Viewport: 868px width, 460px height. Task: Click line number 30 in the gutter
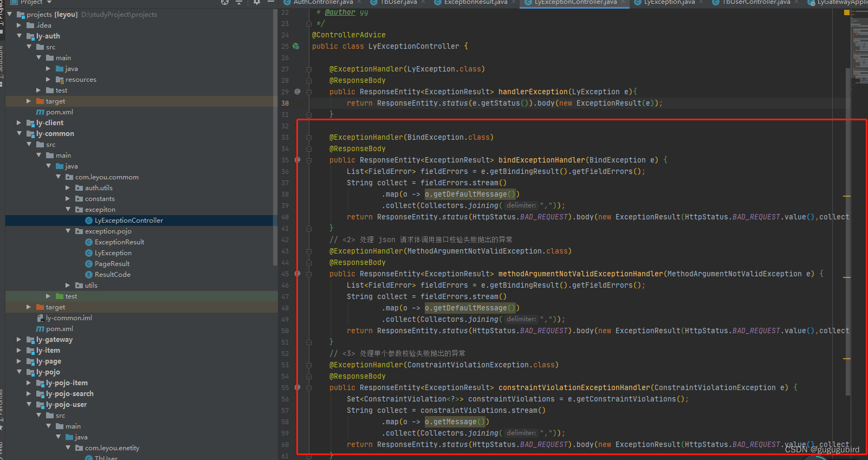point(285,103)
